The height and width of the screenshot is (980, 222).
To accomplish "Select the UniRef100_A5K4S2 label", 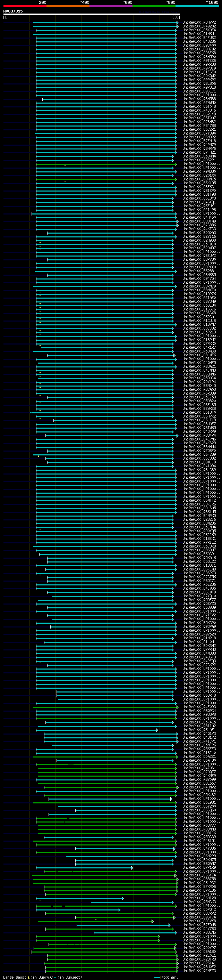I will (x=199, y=795).
